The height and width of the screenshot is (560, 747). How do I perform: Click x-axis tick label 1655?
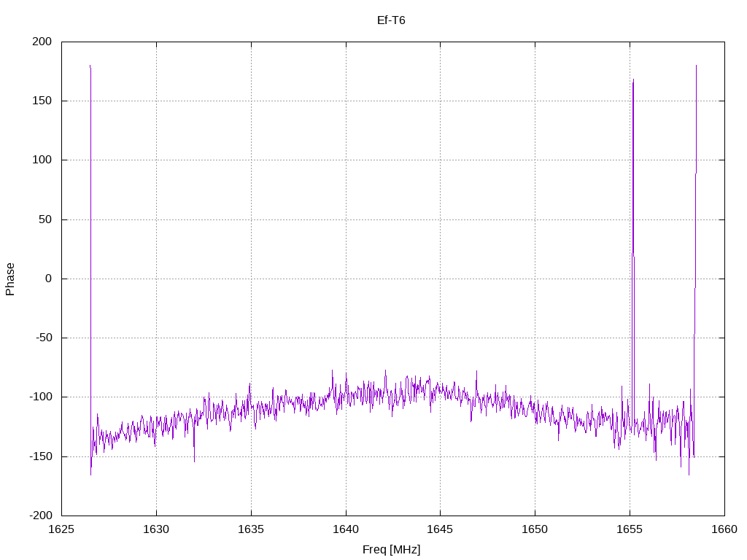coord(630,529)
